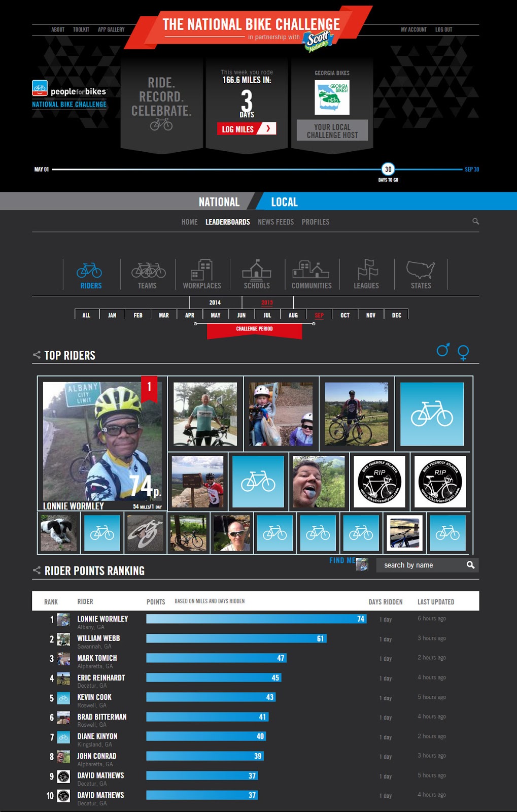Click Lonnie Wormley's avatar in ranking row
Image resolution: width=517 pixels, height=812 pixels.
63,620
